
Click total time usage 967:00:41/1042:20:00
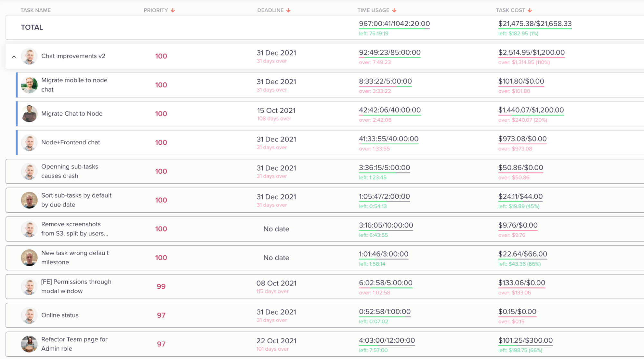point(394,24)
